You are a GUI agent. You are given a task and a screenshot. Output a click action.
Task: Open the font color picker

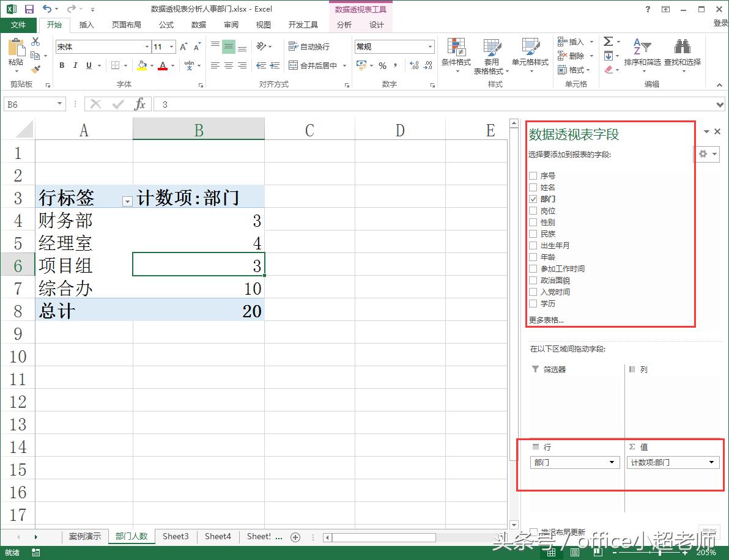coord(171,65)
